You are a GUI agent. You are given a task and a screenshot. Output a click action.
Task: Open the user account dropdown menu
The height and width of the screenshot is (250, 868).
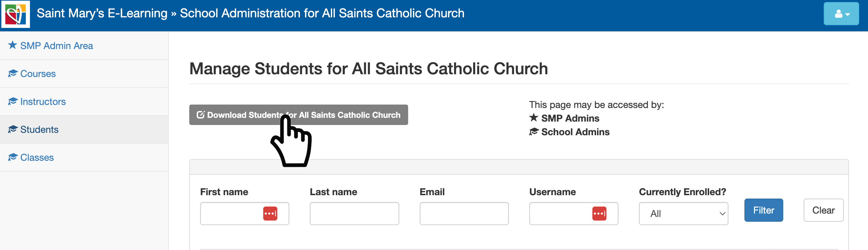click(x=841, y=14)
